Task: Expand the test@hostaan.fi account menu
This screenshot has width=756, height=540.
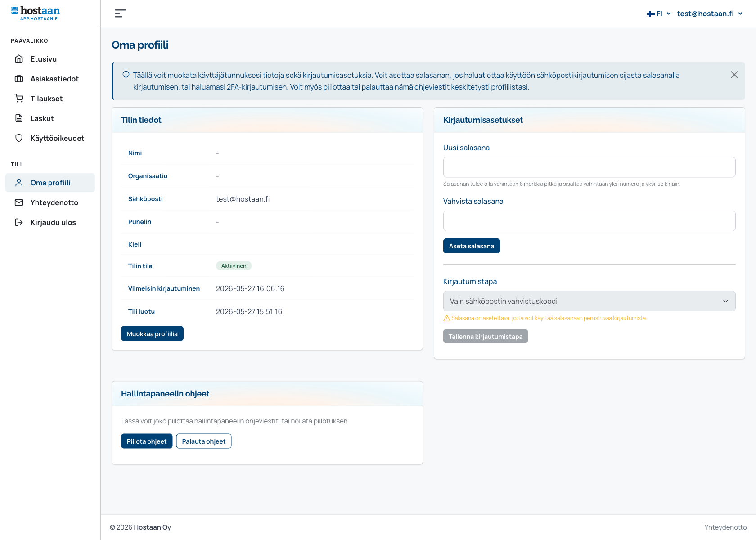Action: 710,13
